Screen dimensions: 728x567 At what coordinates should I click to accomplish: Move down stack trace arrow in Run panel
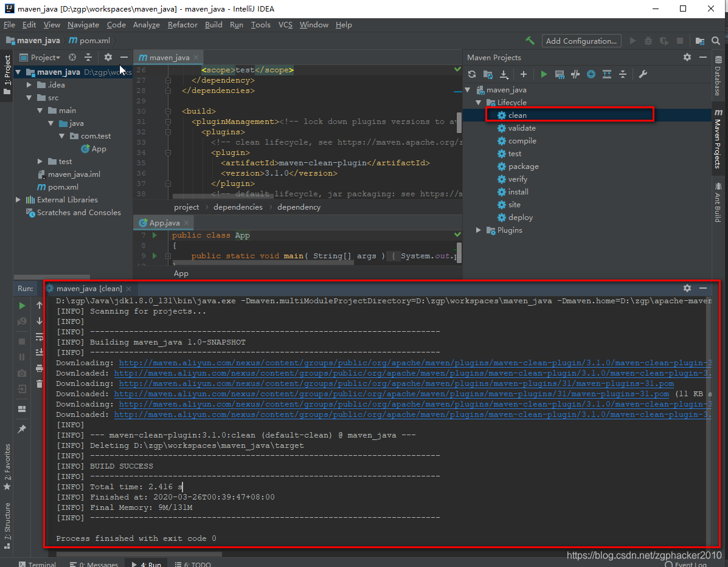click(x=40, y=321)
